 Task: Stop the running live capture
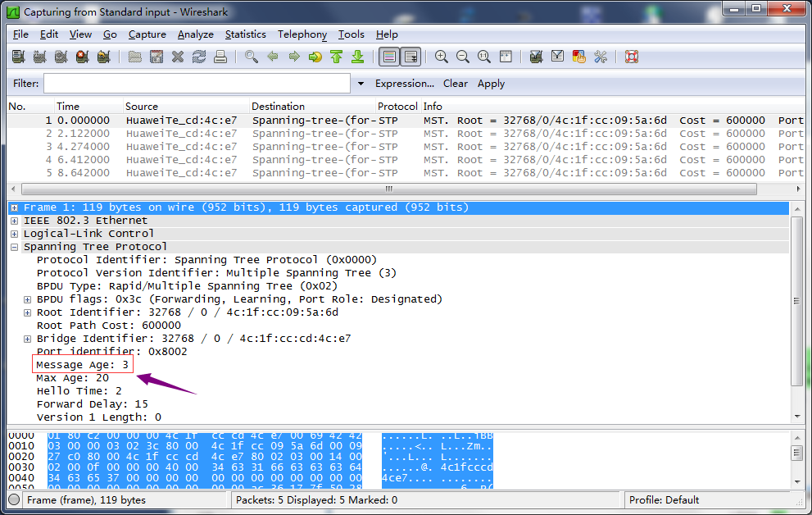(x=82, y=57)
